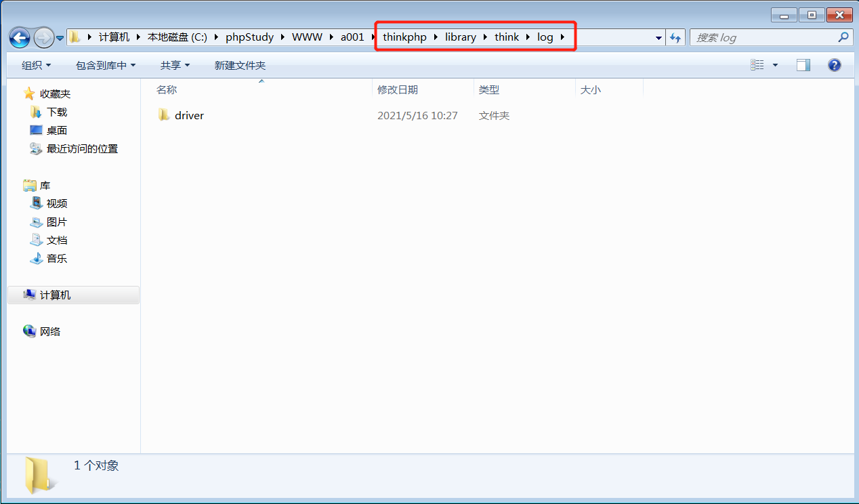Open the 包含到库中 menu
The width and height of the screenshot is (859, 504).
coord(106,65)
